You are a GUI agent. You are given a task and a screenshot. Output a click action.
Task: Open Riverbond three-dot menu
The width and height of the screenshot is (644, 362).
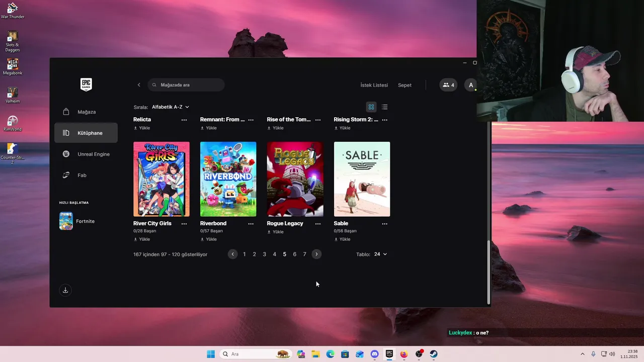point(251,224)
